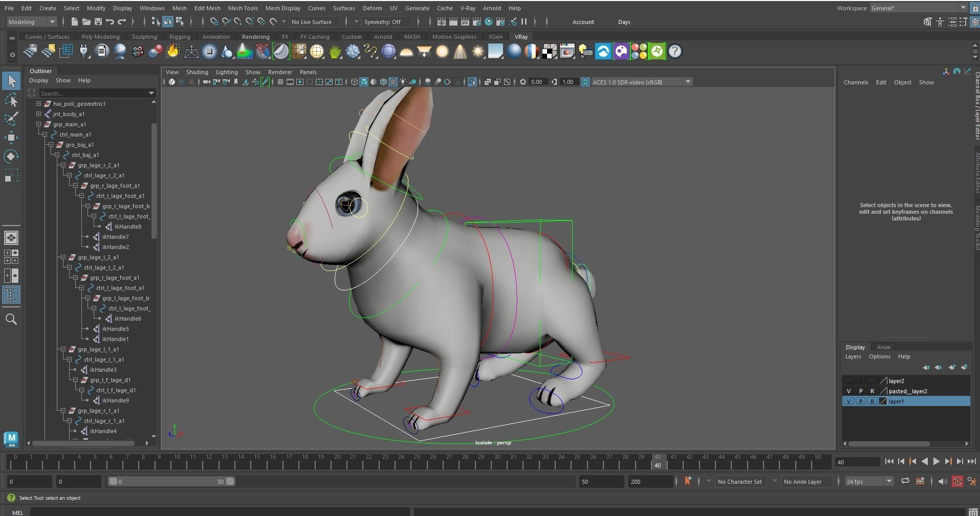The width and height of the screenshot is (980, 516).
Task: Select ikHandle8 in the Outliner
Action: pyautogui.click(x=128, y=227)
